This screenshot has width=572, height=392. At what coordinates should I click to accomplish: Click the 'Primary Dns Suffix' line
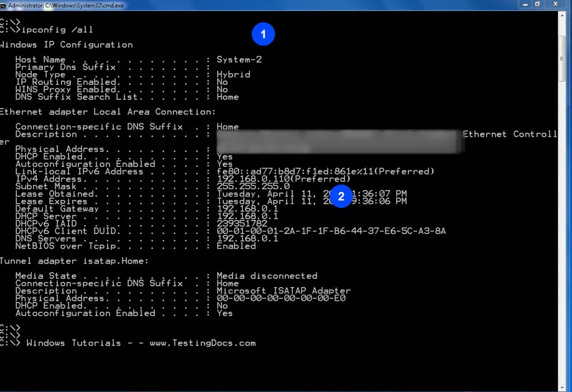point(113,67)
